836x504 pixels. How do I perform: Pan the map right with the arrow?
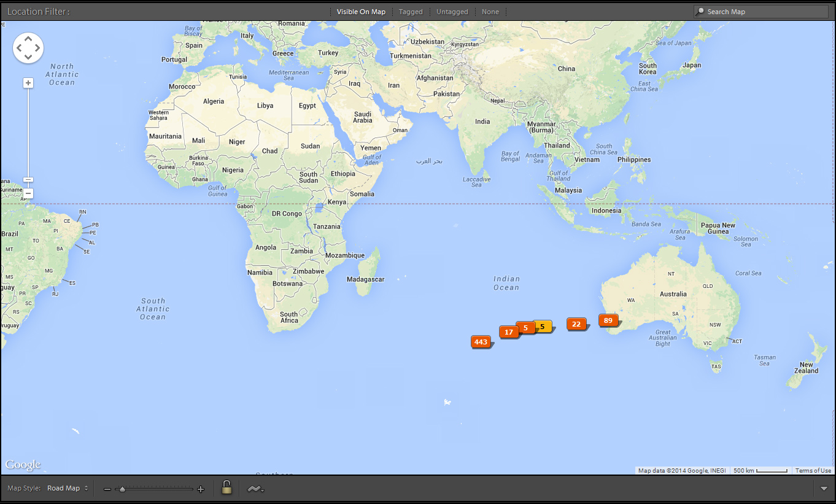37,48
